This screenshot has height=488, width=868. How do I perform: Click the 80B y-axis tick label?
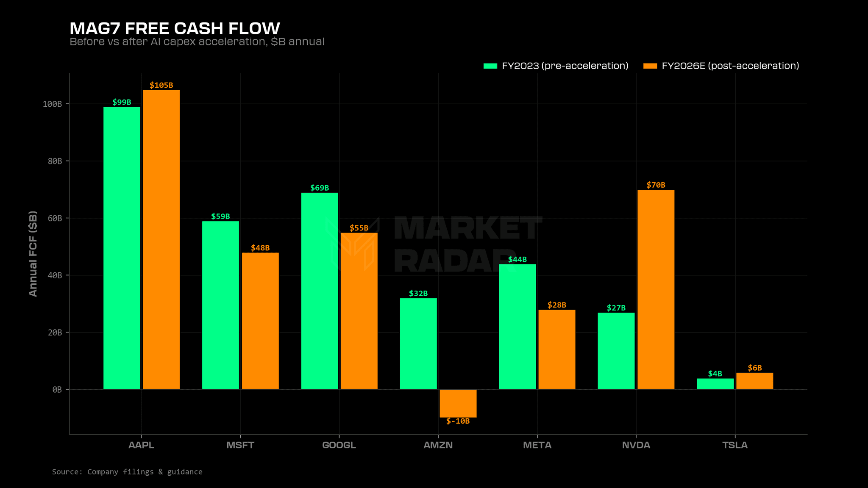tap(55, 161)
